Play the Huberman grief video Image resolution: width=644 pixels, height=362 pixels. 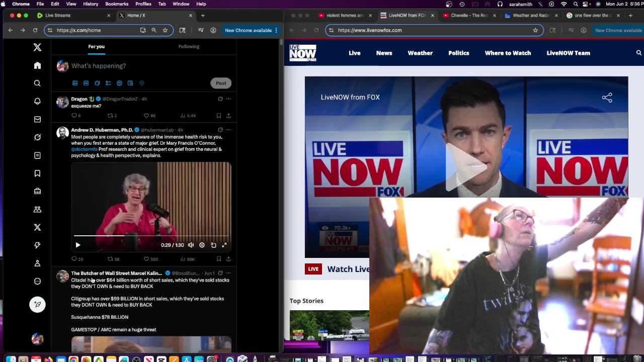(78, 245)
